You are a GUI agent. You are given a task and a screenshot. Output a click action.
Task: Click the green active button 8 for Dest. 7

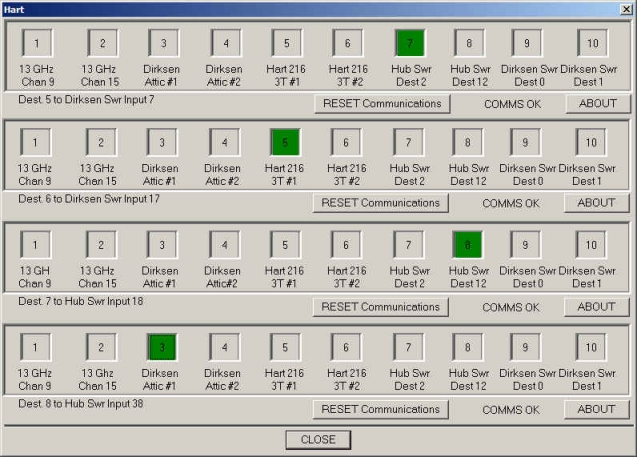[468, 245]
